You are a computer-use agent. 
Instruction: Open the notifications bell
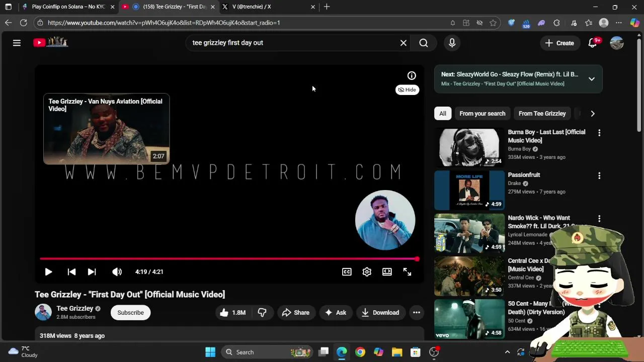click(x=593, y=43)
